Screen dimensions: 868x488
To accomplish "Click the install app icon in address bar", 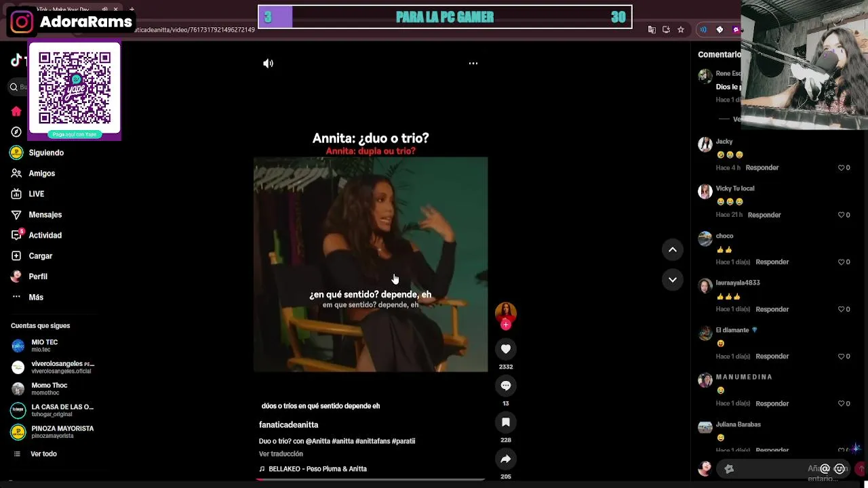I will point(666,30).
